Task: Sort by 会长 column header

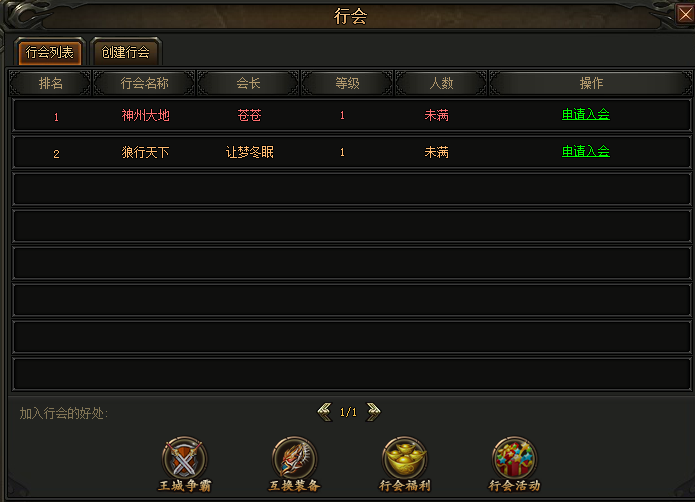Action: tap(248, 83)
